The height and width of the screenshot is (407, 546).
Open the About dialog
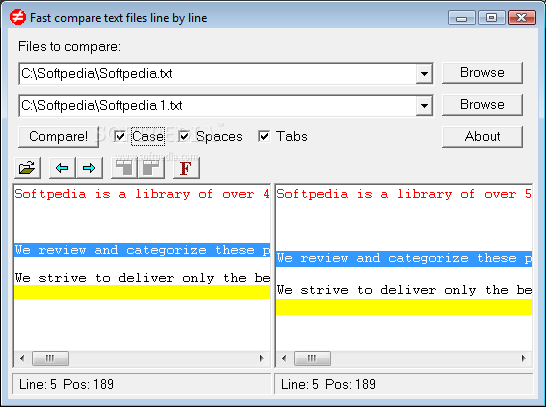(482, 137)
